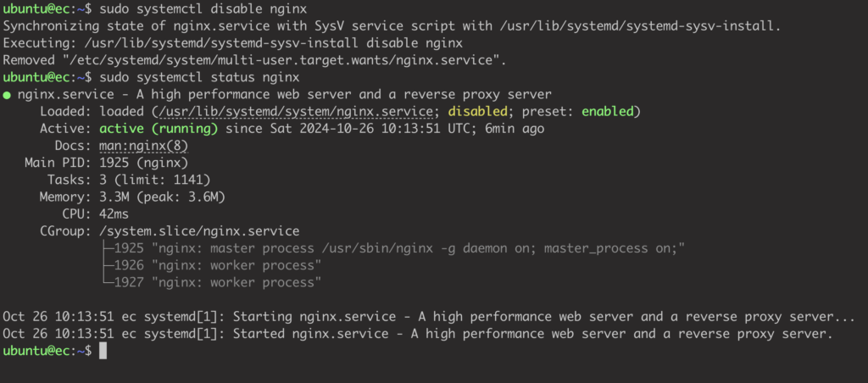Screen dimensions: 868x383
Task: Click the 'Memory: 3.3M (peak: 3.6M)' line
Action: pyautogui.click(x=132, y=197)
